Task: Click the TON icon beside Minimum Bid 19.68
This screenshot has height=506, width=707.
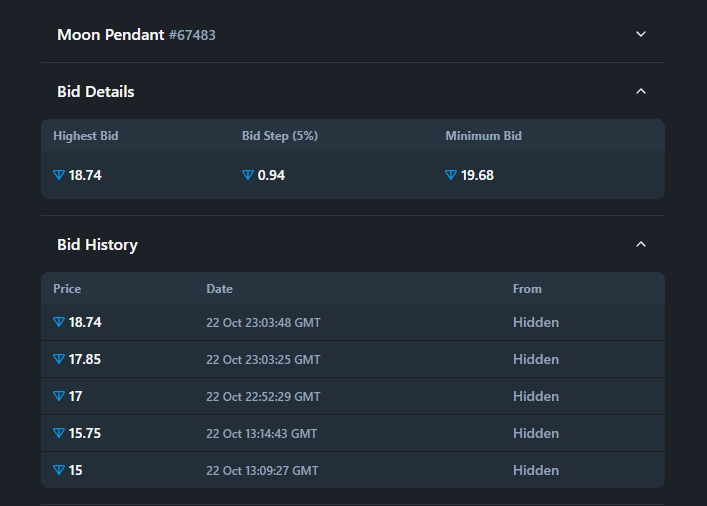Action: [451, 175]
